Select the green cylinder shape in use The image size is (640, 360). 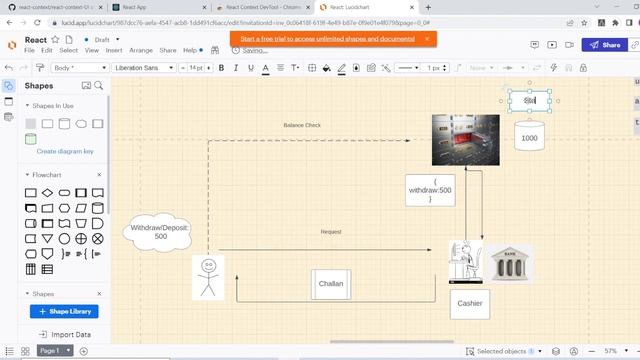31,139
